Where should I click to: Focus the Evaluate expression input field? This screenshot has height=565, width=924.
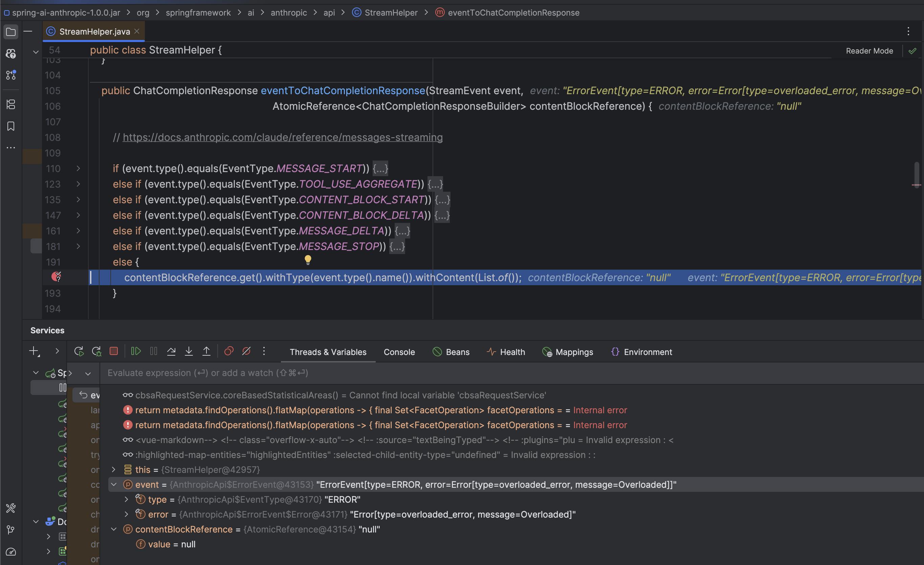click(511, 373)
